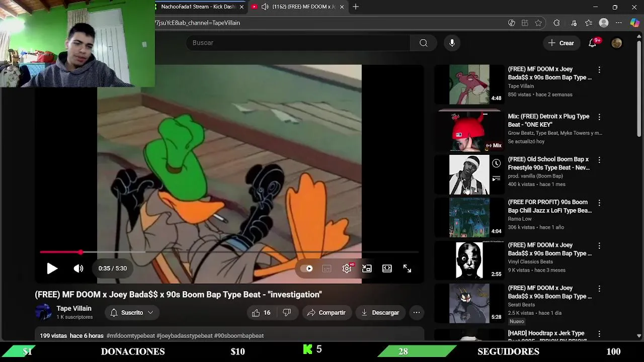Enable theater mode view
Screen dimensions: 644x362
[387, 268]
